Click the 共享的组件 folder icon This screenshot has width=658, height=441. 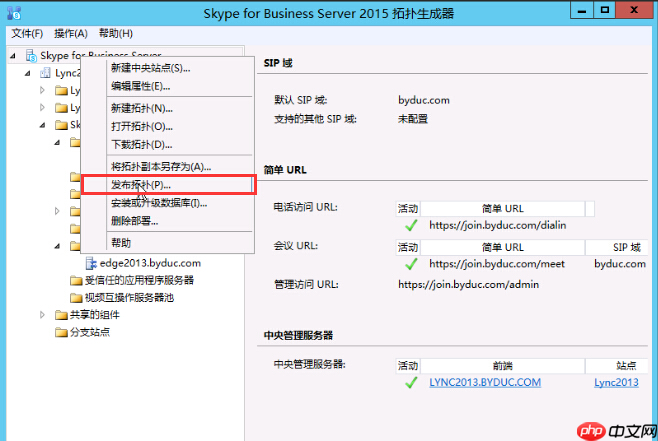(61, 315)
